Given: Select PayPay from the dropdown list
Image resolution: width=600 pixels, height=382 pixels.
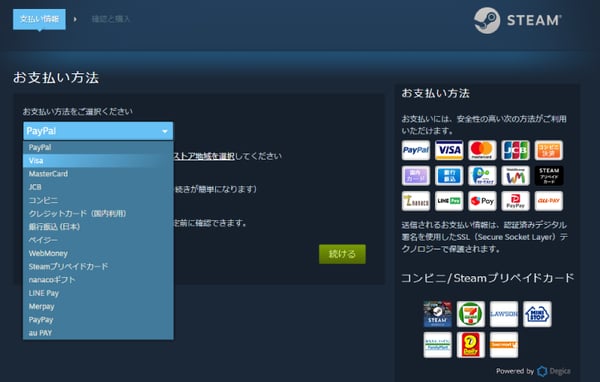Looking at the screenshot, I should point(98,320).
